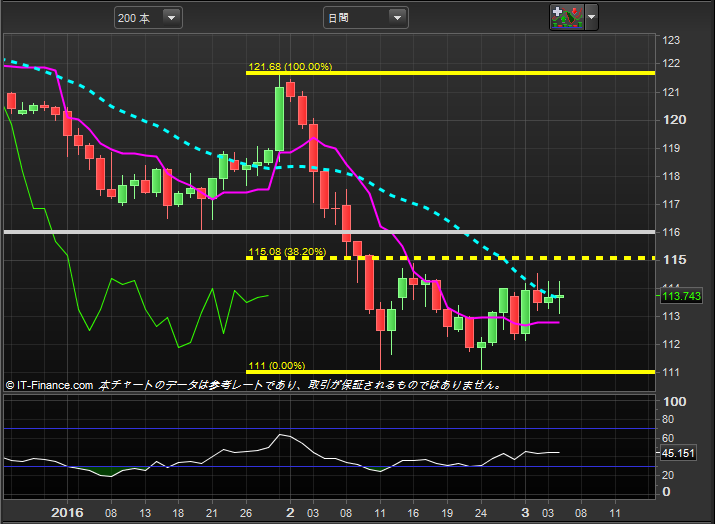Screen dimensions: 715x524
Task: Click the add indicator chart icon
Action: point(567,17)
